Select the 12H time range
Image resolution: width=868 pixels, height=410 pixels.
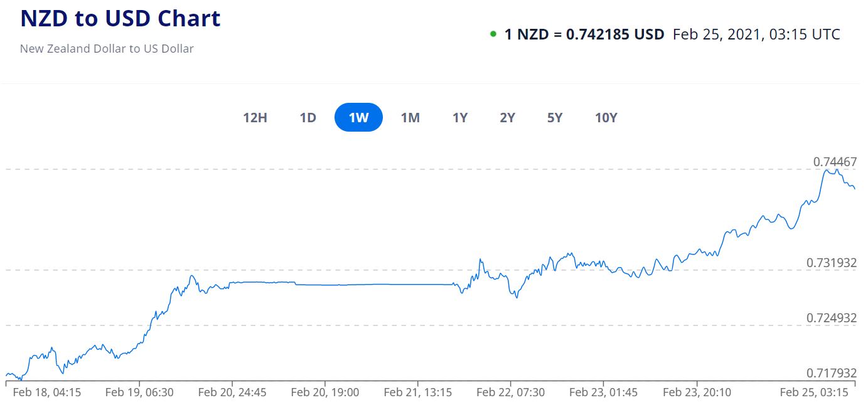point(255,117)
